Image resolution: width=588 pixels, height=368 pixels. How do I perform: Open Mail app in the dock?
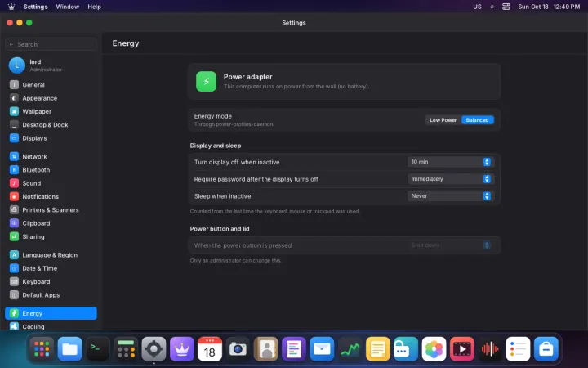coord(322,349)
